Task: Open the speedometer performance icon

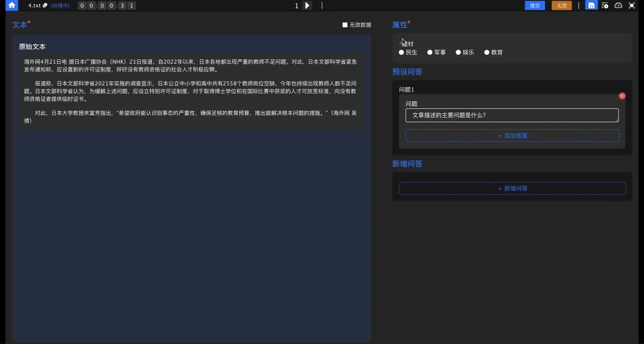Action: 618,6
